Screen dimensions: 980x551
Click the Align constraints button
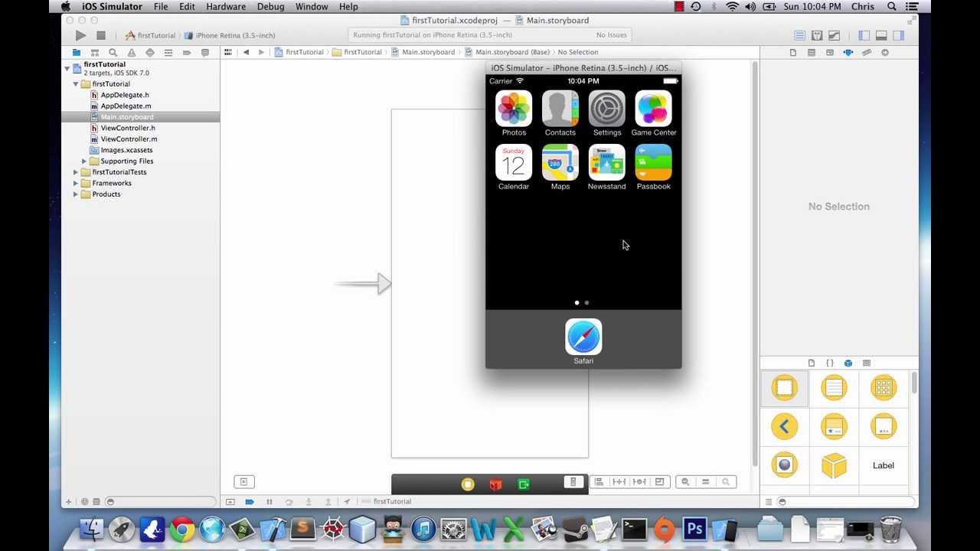coord(599,481)
